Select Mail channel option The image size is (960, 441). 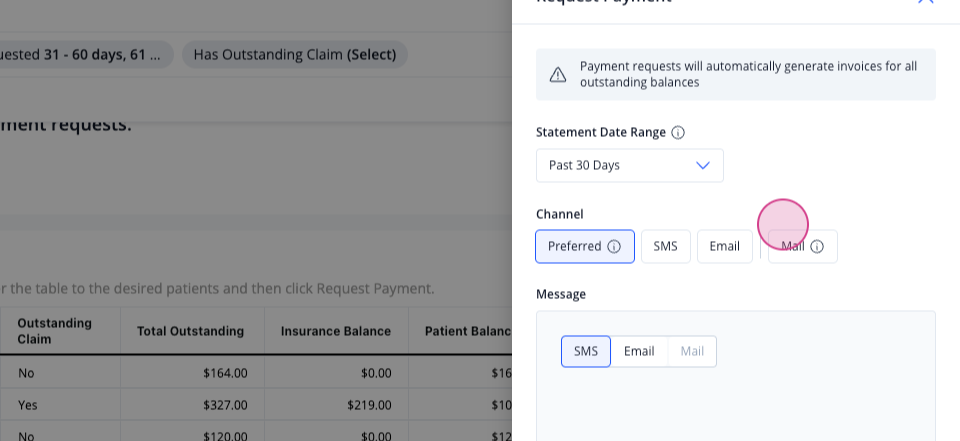(803, 246)
